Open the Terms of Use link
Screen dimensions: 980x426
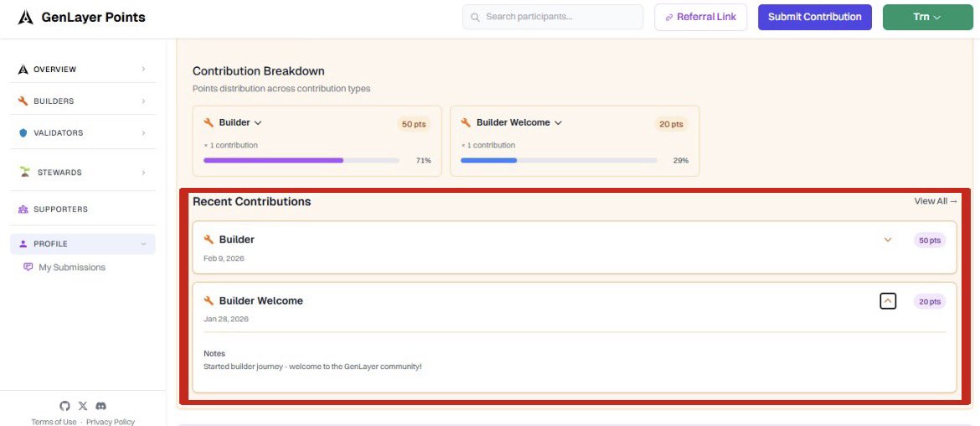point(54,422)
